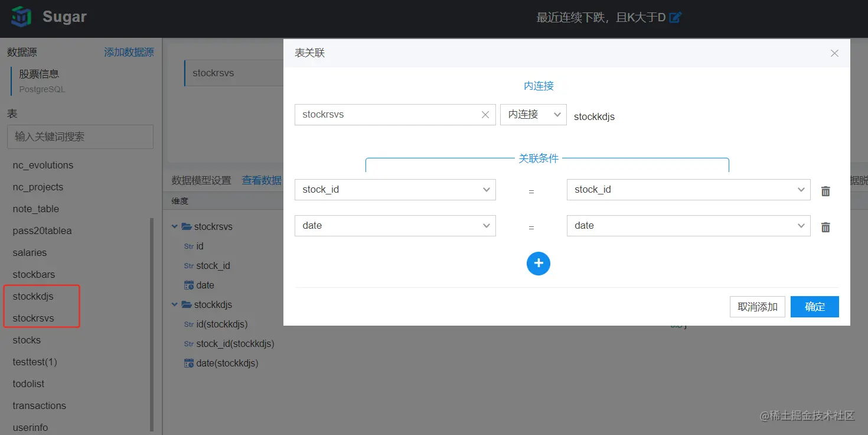Select nc_projects table

(38, 187)
